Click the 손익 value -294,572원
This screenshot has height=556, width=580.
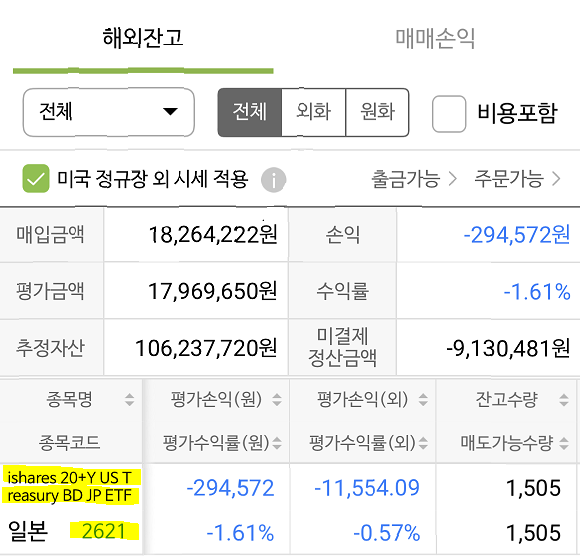[x=517, y=235]
